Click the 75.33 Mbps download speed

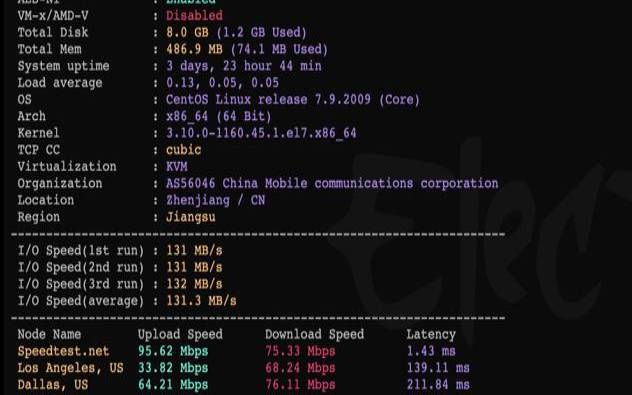pos(300,351)
